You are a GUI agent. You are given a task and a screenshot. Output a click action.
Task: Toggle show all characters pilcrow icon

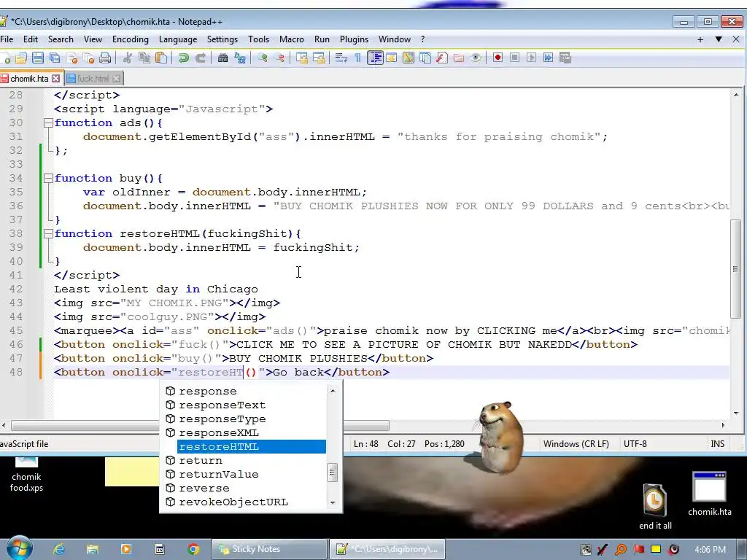click(357, 58)
